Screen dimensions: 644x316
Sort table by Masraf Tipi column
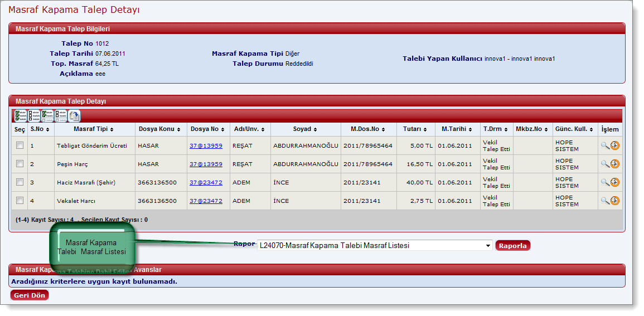(x=94, y=129)
